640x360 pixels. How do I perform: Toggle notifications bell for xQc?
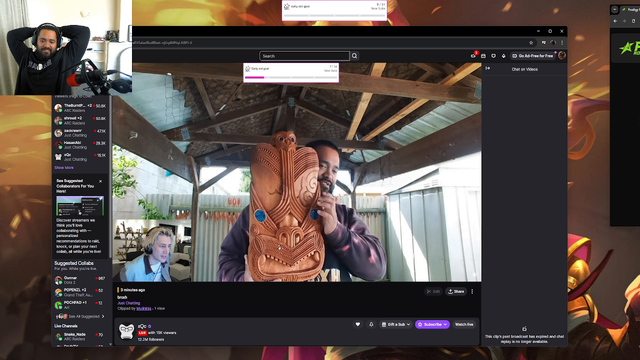pos(371,324)
